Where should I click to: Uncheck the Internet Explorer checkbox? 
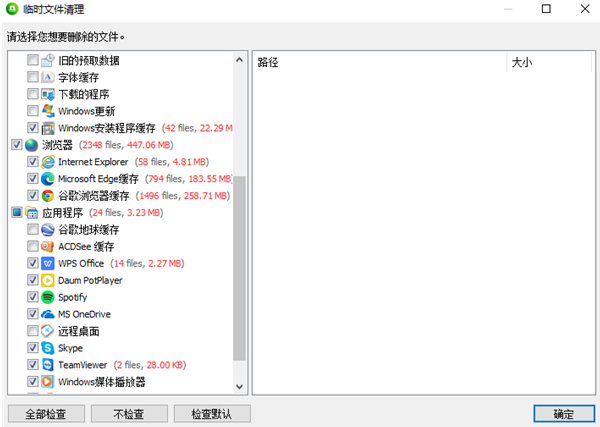click(x=33, y=161)
